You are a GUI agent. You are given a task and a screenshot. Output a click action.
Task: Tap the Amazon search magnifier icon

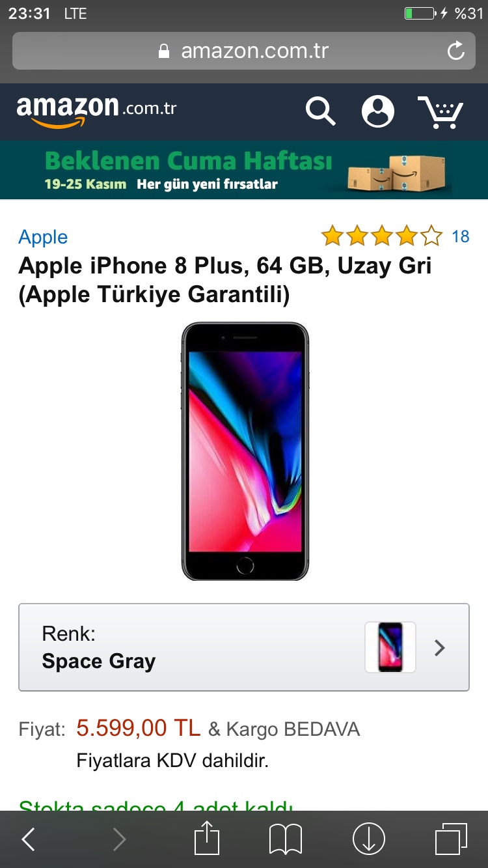320,111
